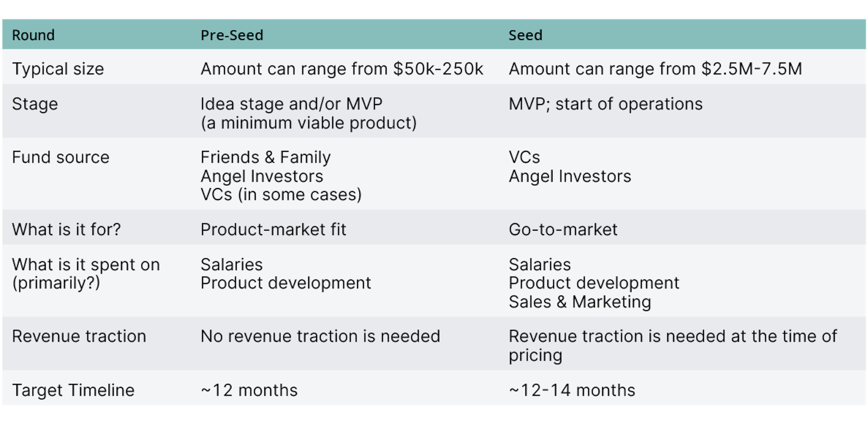Click the "$50k-250k" Pre-Seed amount cell

tap(342, 69)
